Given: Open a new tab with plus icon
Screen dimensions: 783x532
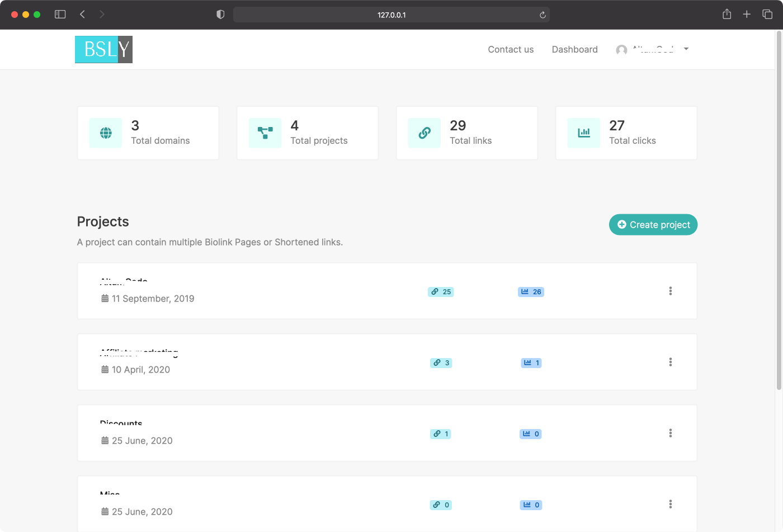Looking at the screenshot, I should [x=747, y=15].
